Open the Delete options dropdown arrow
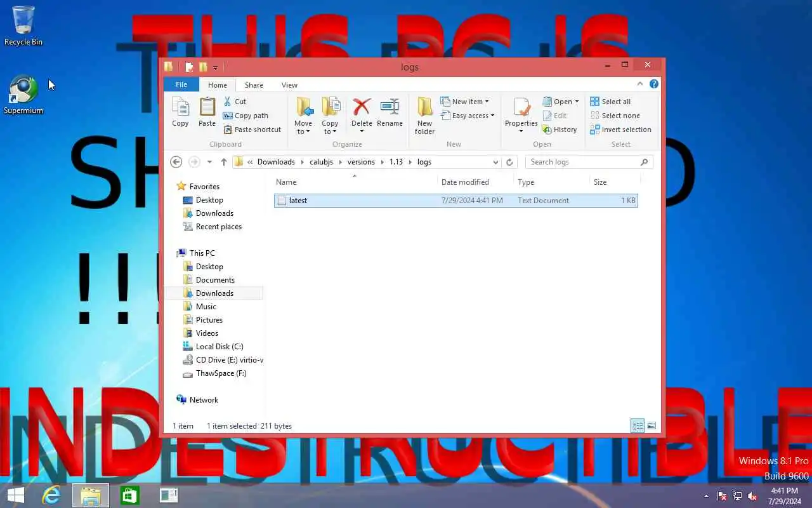Screen dimensions: 812x508 pyautogui.click(x=362, y=131)
